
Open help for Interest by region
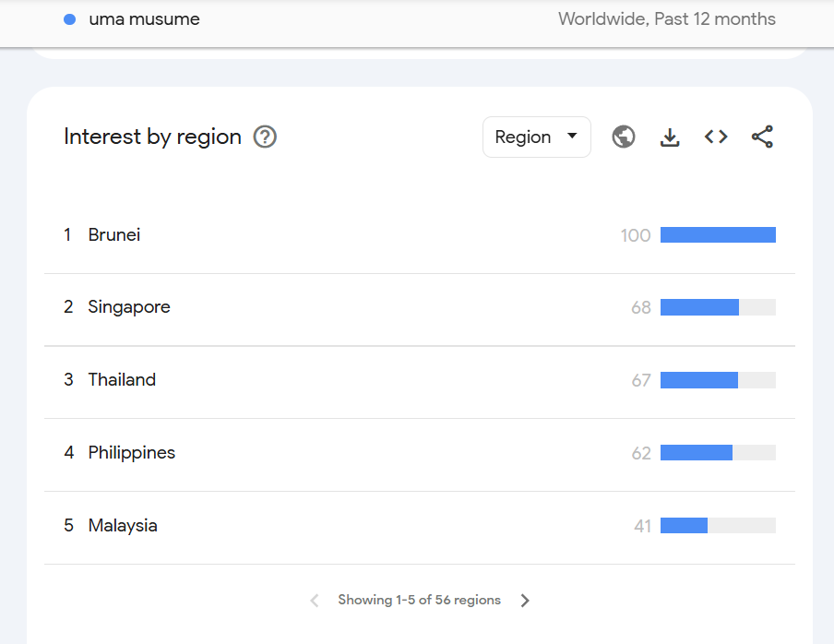coord(265,137)
